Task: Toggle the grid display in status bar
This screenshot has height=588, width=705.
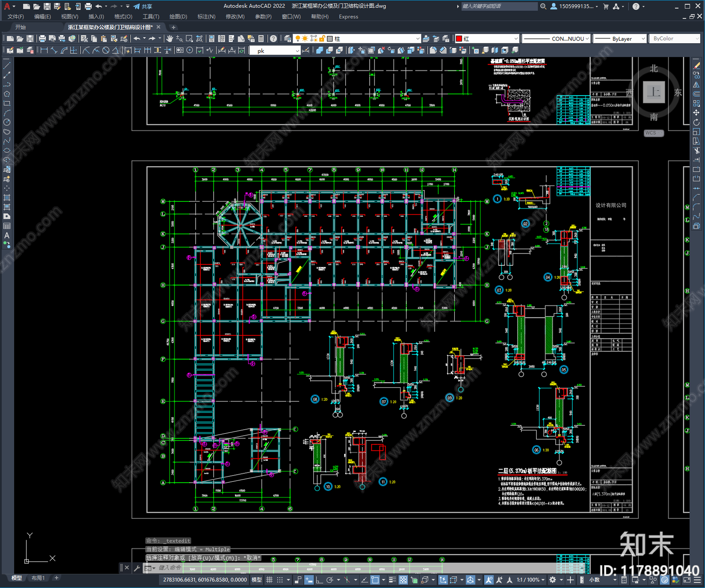Action: pyautogui.click(x=269, y=580)
